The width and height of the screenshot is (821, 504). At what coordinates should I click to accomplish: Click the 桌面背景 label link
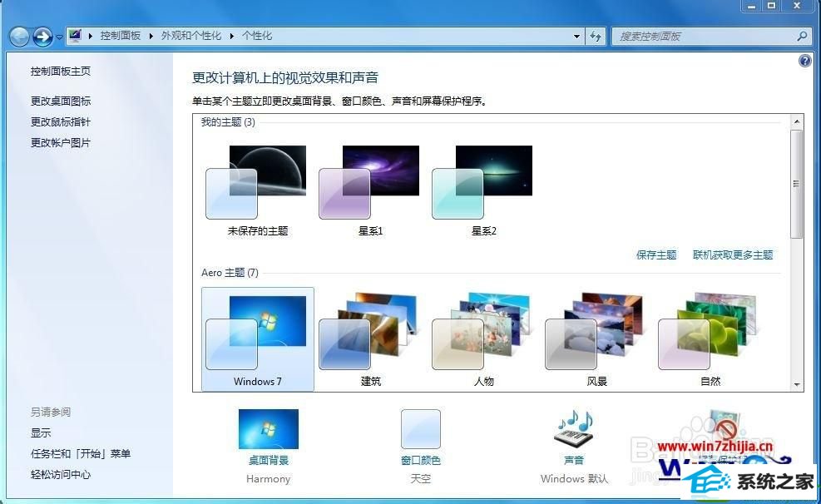269,461
